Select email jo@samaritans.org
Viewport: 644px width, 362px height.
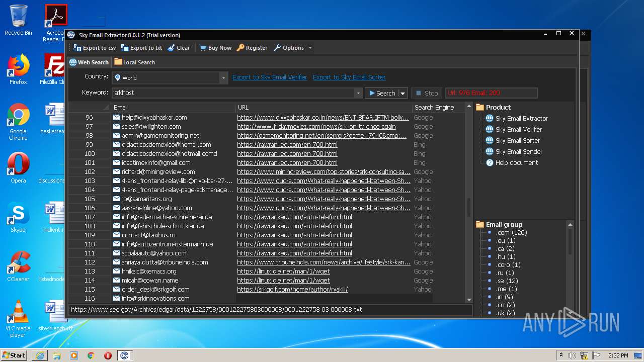[x=146, y=199]
